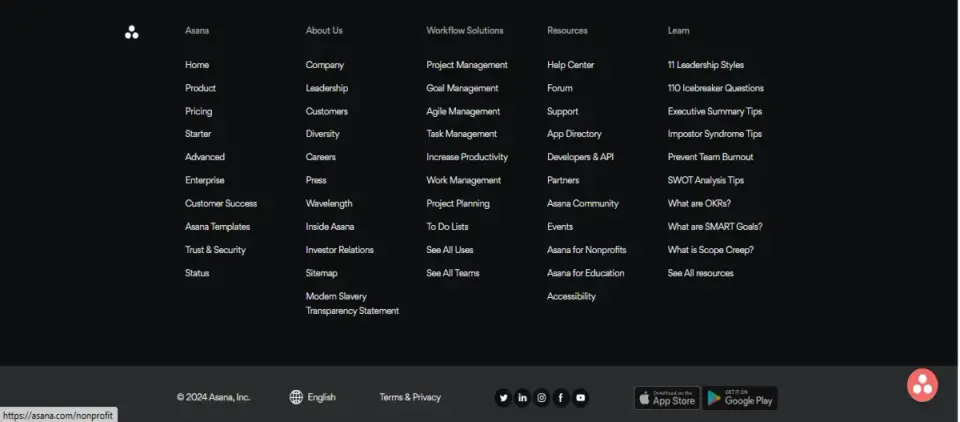960x422 pixels.
Task: Open the Partners link
Action: pyautogui.click(x=563, y=180)
